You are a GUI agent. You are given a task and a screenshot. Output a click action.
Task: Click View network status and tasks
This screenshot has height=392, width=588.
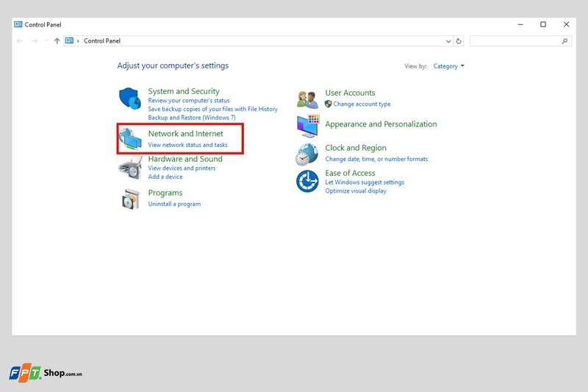[187, 145]
